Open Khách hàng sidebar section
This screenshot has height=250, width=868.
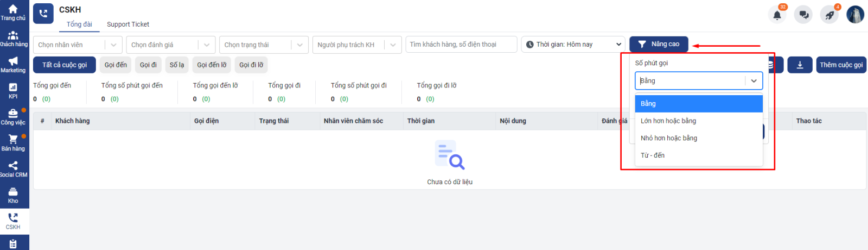coord(13,39)
